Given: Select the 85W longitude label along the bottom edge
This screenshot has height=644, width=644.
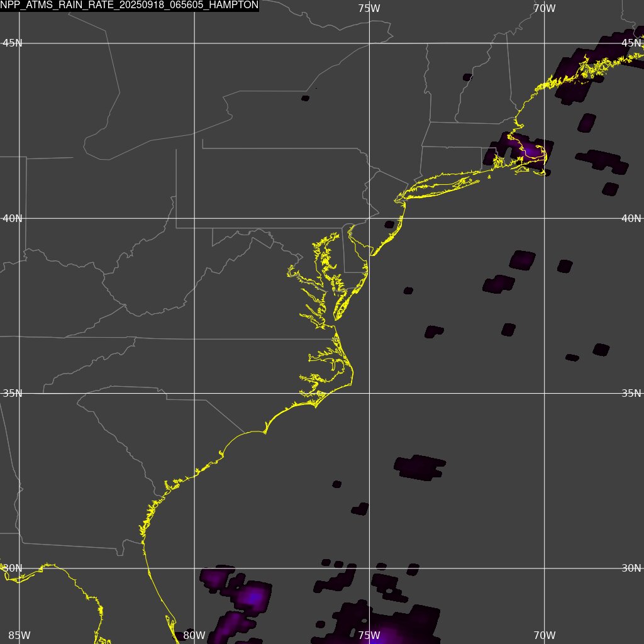Looking at the screenshot, I should pyautogui.click(x=19, y=635).
